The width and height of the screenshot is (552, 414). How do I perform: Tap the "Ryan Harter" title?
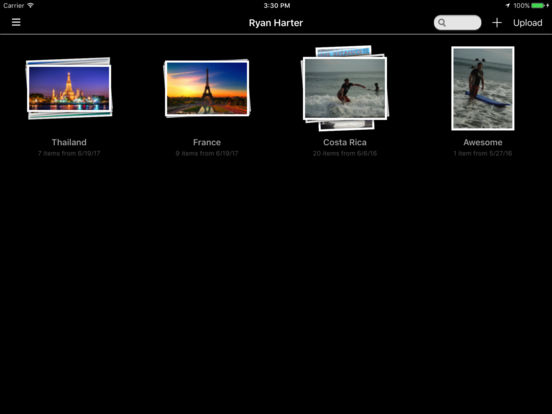click(x=276, y=23)
